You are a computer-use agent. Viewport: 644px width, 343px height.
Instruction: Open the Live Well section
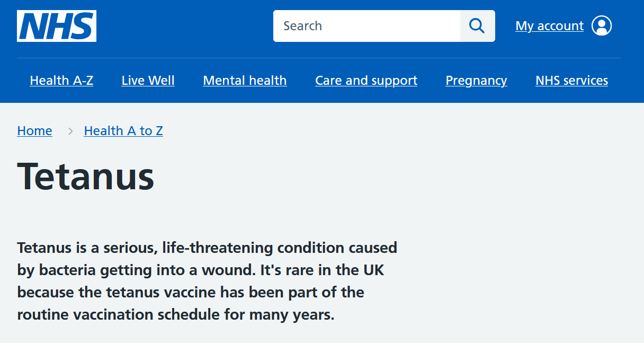148,80
